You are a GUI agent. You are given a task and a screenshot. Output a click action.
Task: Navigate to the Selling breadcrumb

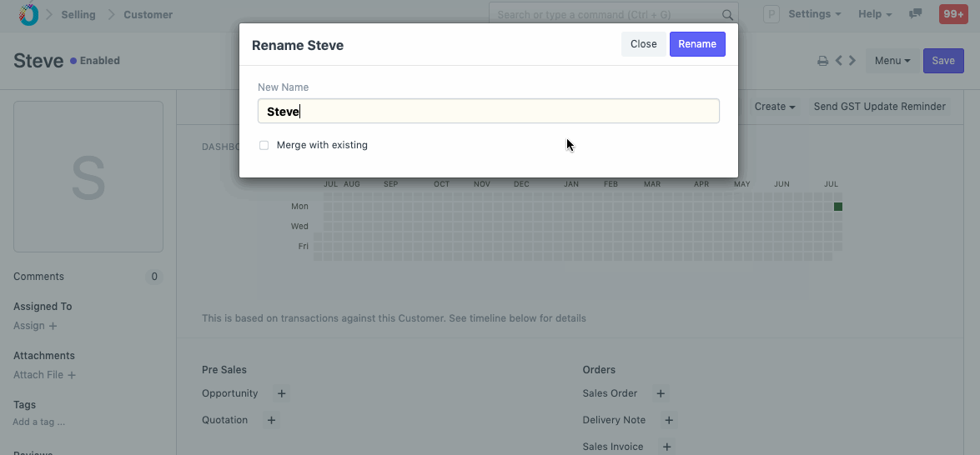(78, 14)
